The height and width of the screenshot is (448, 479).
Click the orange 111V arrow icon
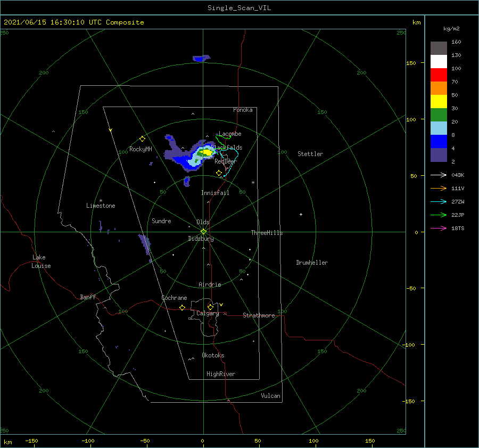point(439,189)
